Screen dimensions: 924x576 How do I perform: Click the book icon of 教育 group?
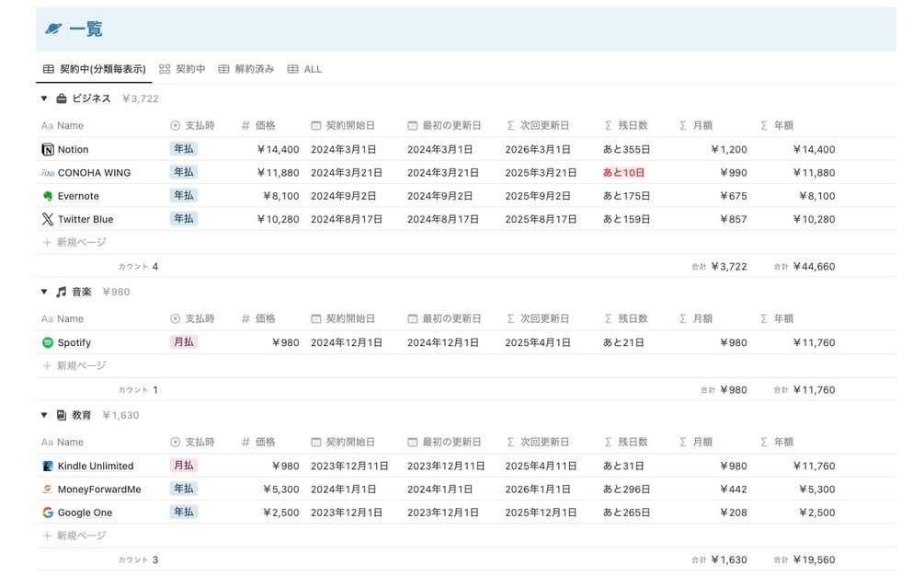pos(62,415)
